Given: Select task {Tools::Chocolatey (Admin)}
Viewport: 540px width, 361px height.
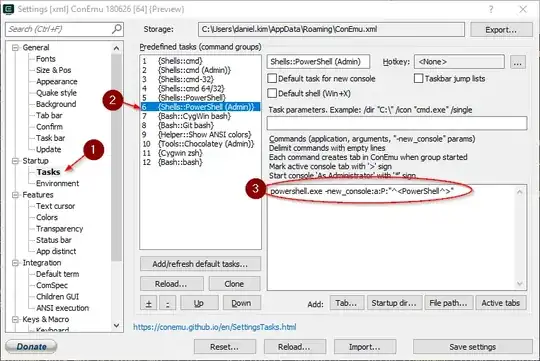Looking at the screenshot, I should (200, 144).
